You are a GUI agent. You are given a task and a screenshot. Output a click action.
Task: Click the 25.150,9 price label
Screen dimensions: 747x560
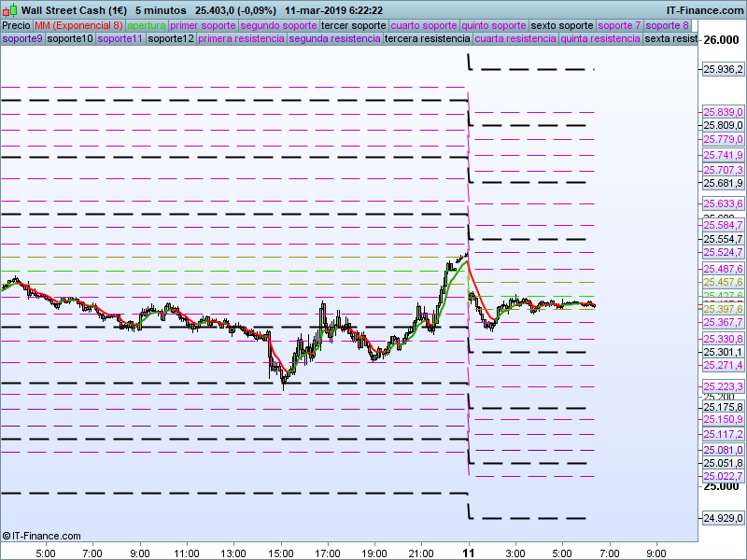tap(723, 419)
